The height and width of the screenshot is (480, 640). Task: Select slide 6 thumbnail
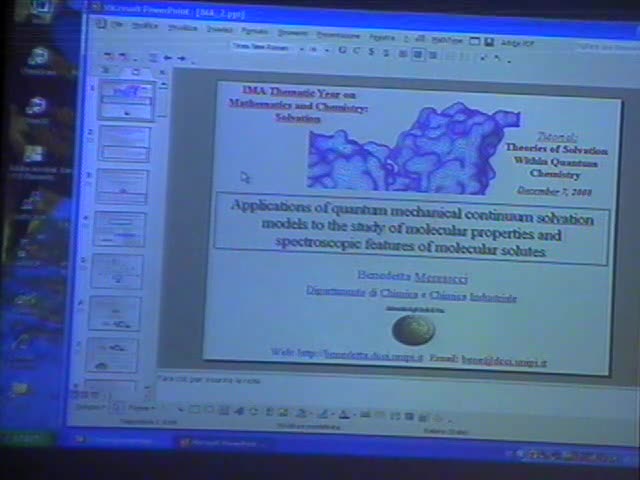[x=115, y=313]
